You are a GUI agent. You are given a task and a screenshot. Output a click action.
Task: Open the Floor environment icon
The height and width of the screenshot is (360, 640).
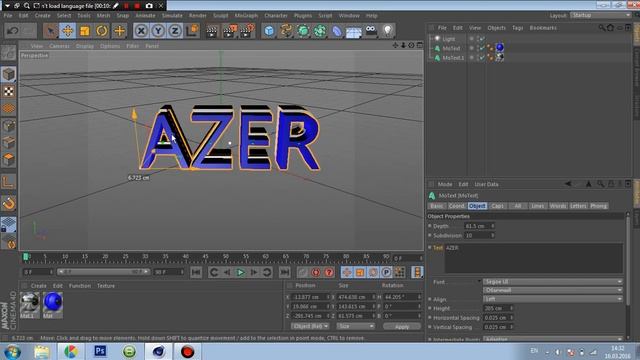(353, 31)
